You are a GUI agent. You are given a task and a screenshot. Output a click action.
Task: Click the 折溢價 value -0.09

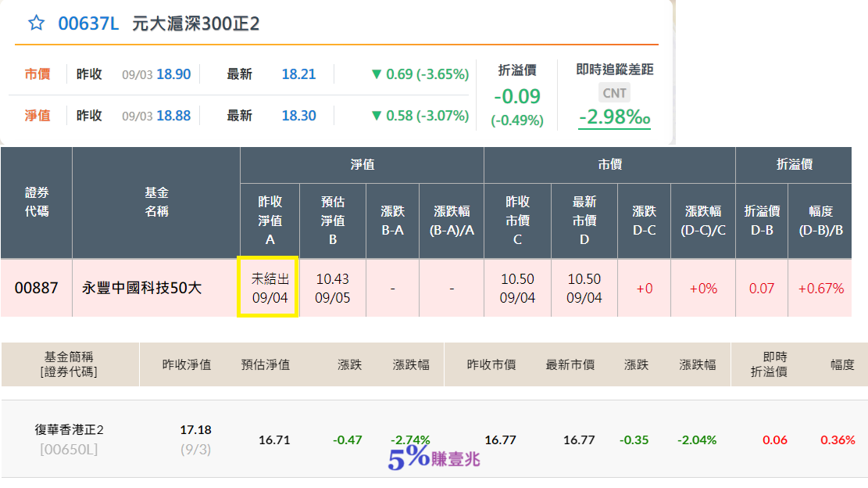pyautogui.click(x=517, y=96)
